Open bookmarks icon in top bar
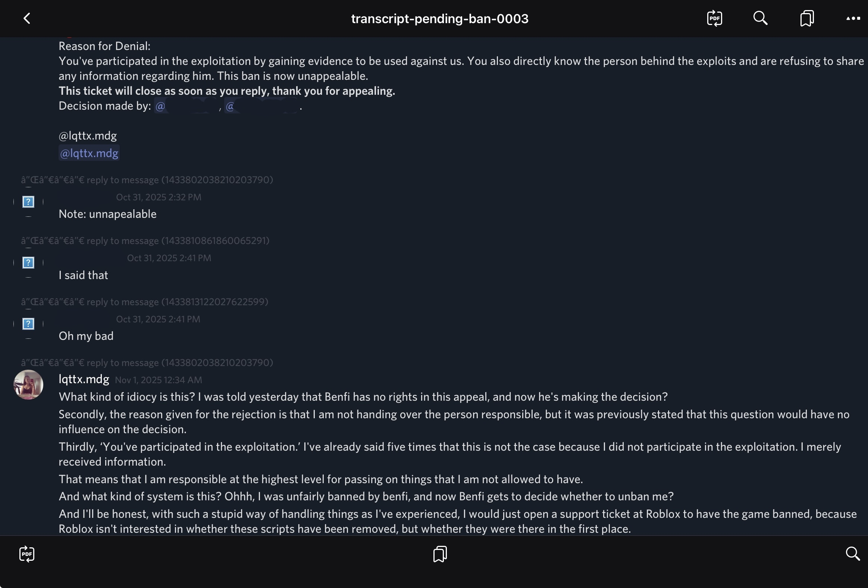 (x=807, y=18)
